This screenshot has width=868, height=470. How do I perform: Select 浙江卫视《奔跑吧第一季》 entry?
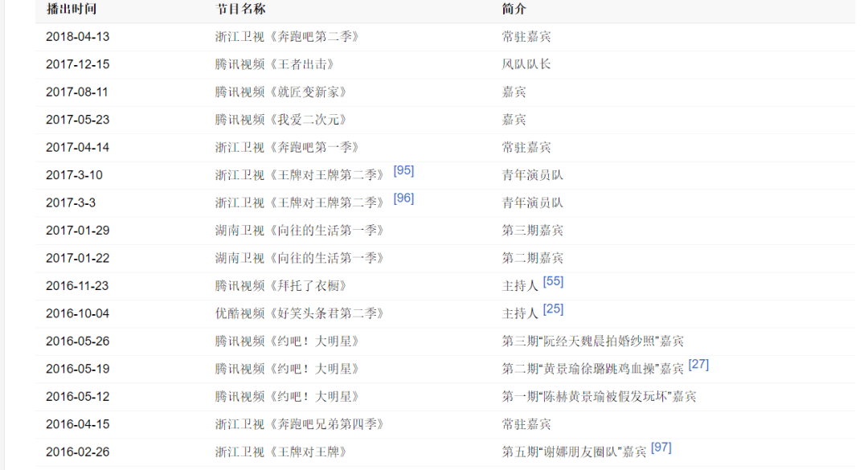pos(287,148)
